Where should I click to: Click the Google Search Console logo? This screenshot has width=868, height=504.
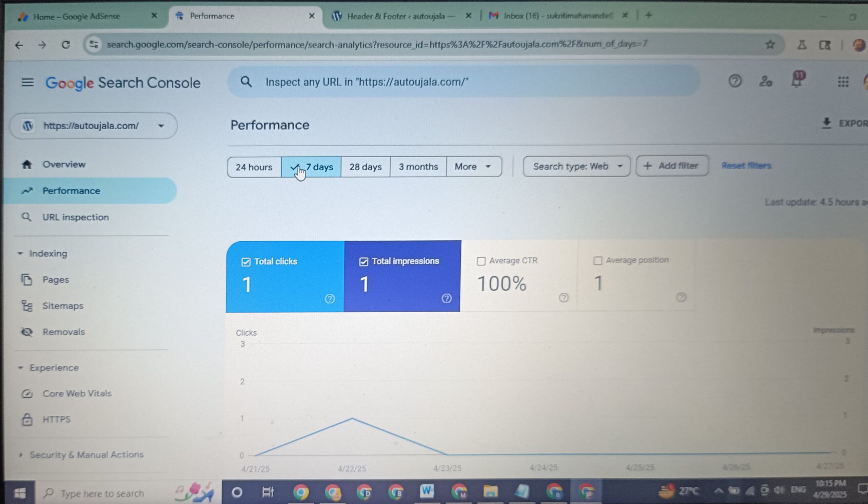coord(123,83)
